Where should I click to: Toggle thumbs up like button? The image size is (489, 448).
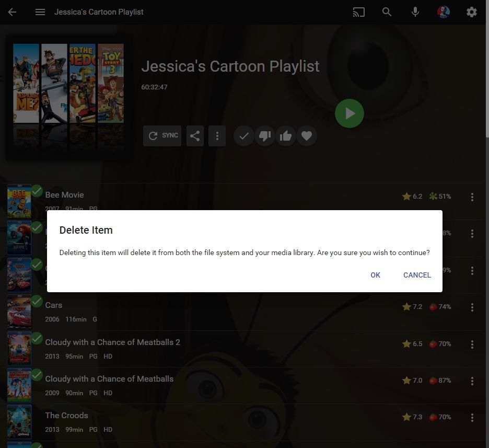pos(286,136)
